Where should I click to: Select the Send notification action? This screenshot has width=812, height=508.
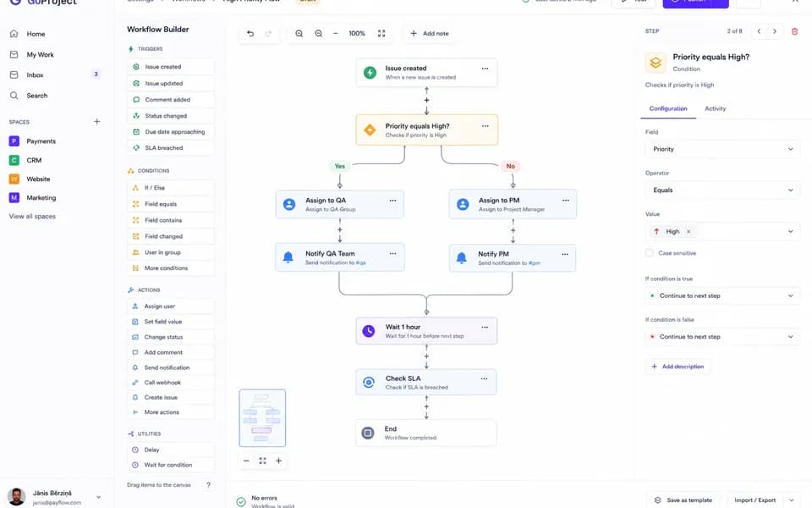click(x=170, y=367)
